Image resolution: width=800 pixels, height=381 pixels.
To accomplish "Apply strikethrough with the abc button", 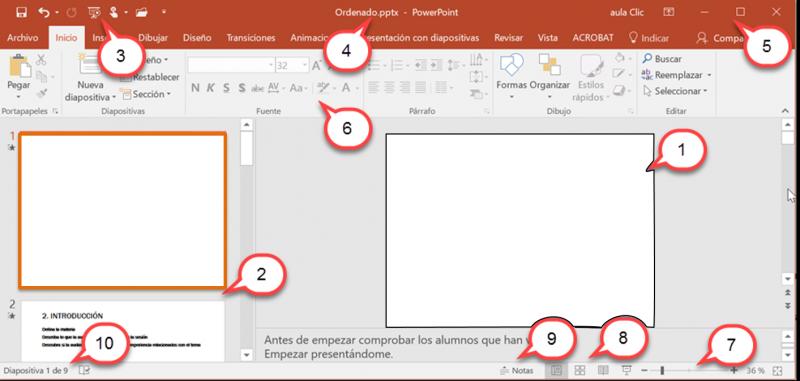I will 257,88.
